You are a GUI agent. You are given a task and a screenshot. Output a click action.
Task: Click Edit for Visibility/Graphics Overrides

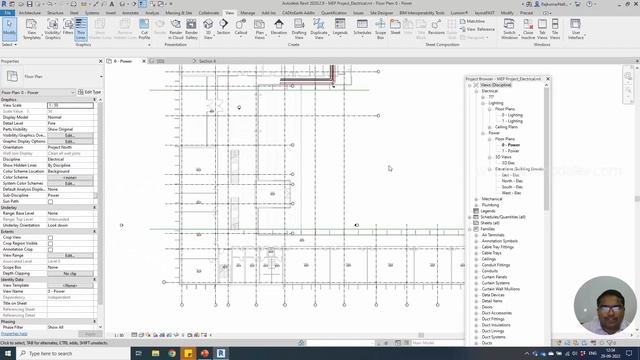(70, 135)
